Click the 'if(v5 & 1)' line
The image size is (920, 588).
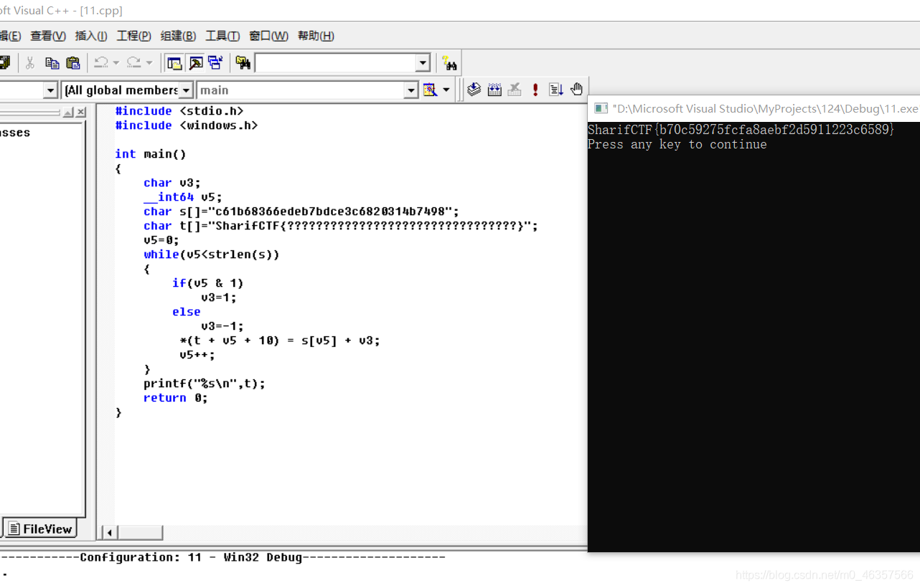pos(208,283)
